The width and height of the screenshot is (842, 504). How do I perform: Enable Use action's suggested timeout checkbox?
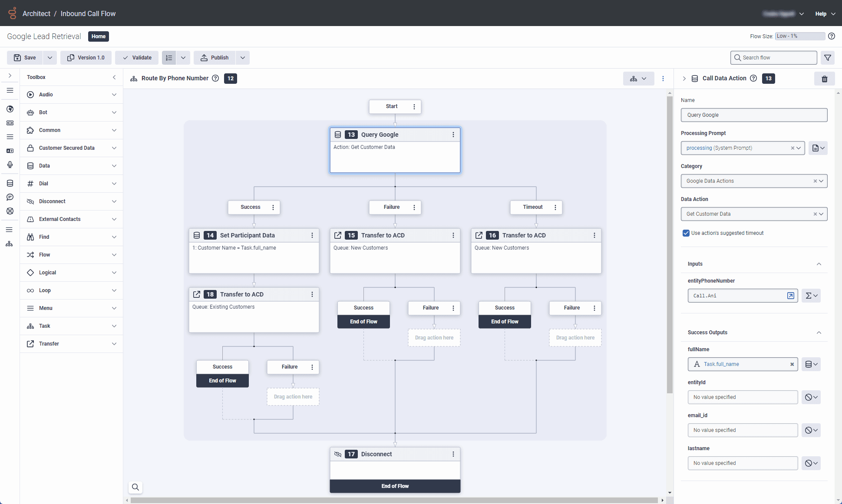(x=686, y=233)
